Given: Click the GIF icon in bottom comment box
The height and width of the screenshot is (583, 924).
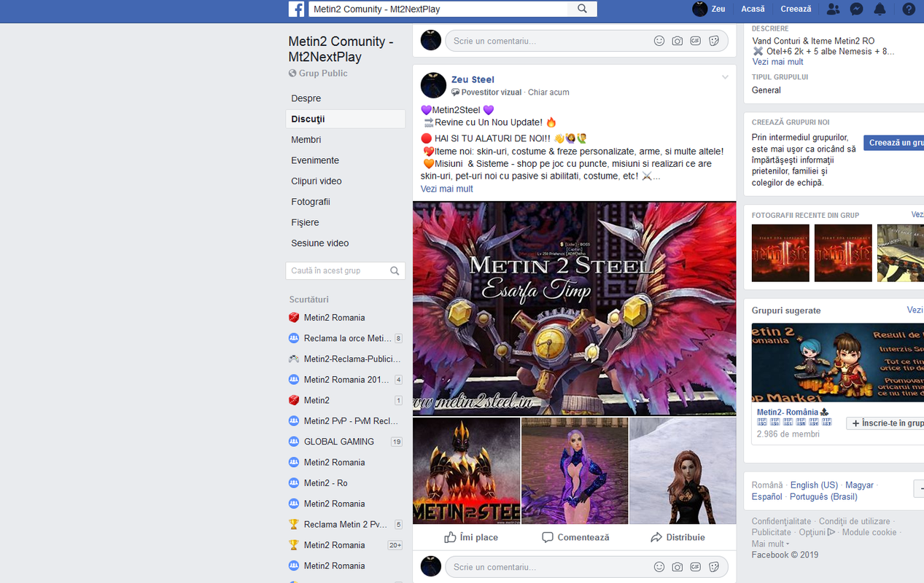Looking at the screenshot, I should [x=696, y=567].
